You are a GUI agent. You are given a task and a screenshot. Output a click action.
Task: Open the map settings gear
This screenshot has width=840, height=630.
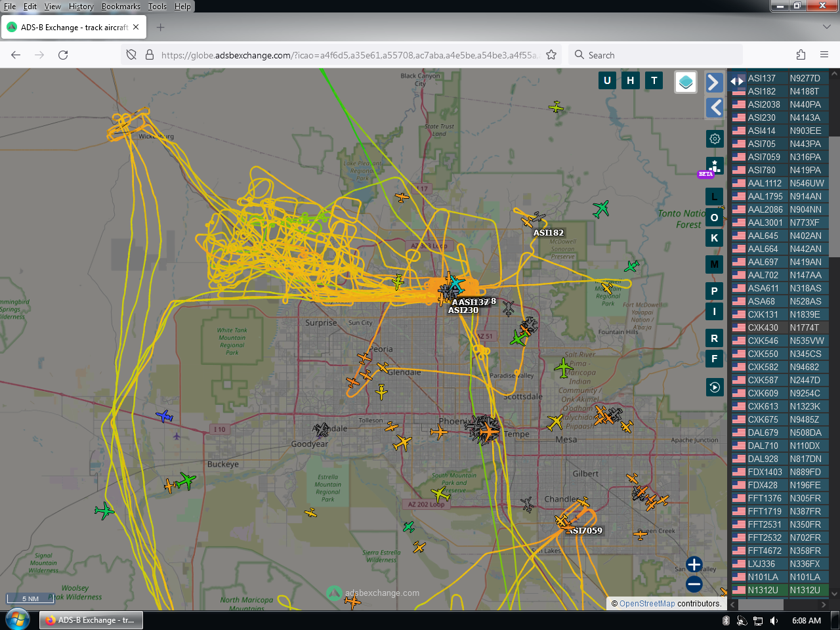(x=715, y=138)
